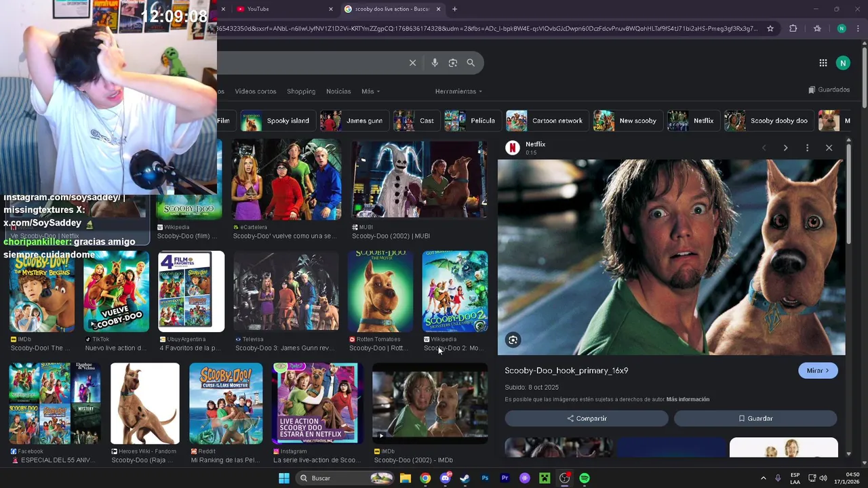Search inside image with Lens overlay icon
The width and height of the screenshot is (868, 488).
click(x=513, y=340)
